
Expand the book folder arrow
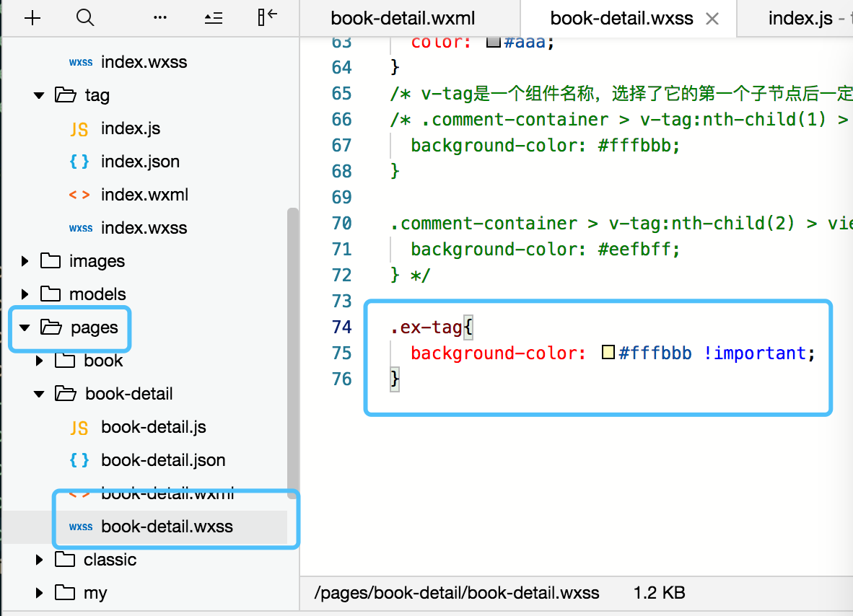[x=39, y=361]
